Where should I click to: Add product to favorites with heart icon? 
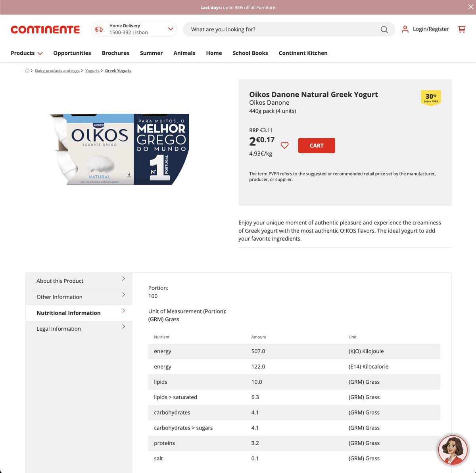coord(284,146)
